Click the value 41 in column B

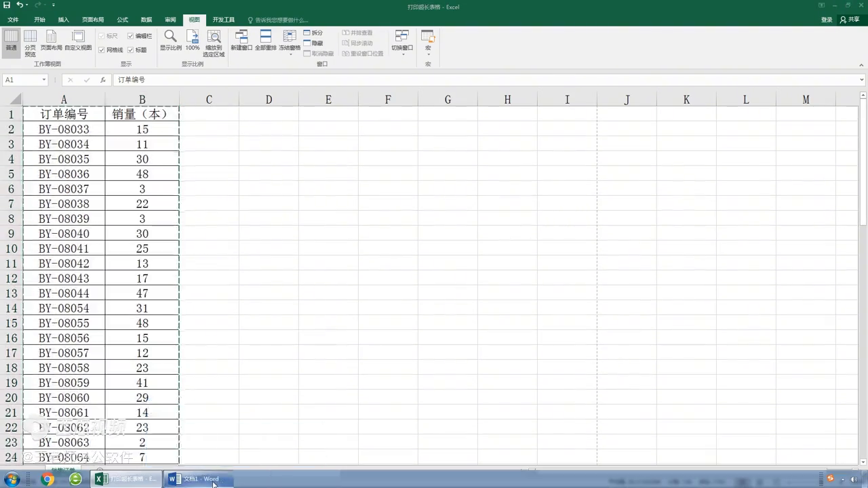coord(142,383)
